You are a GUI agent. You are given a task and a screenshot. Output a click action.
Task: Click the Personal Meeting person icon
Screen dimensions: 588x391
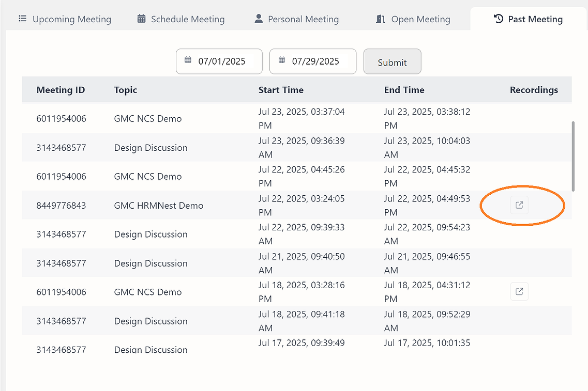coord(259,19)
